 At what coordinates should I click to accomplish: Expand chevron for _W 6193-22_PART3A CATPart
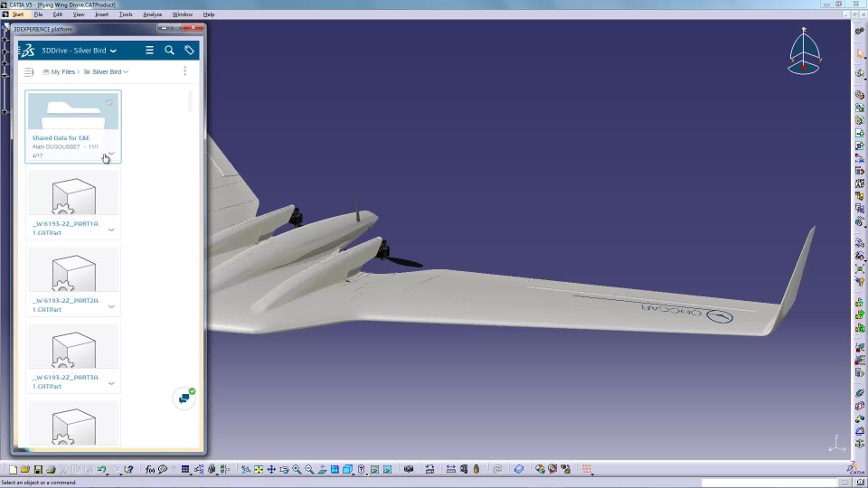point(111,383)
